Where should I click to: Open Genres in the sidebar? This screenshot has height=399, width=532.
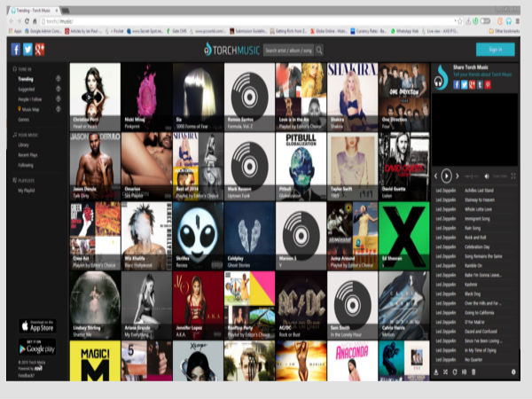[23, 120]
